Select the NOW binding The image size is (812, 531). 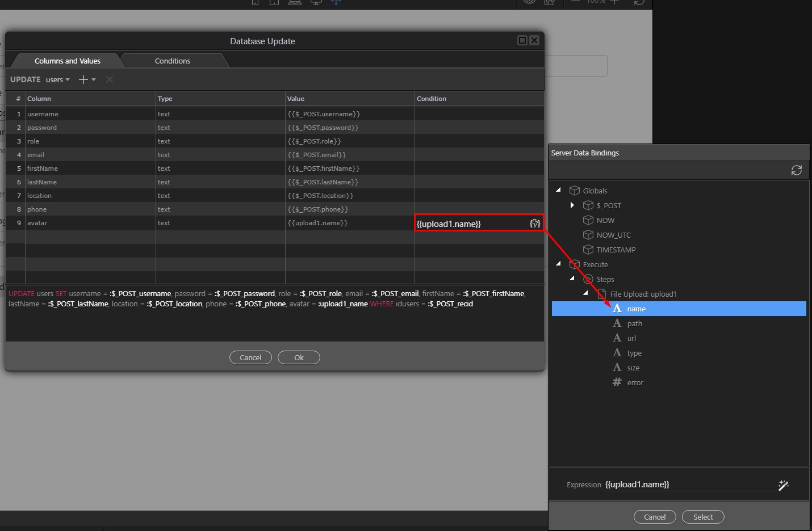(605, 220)
